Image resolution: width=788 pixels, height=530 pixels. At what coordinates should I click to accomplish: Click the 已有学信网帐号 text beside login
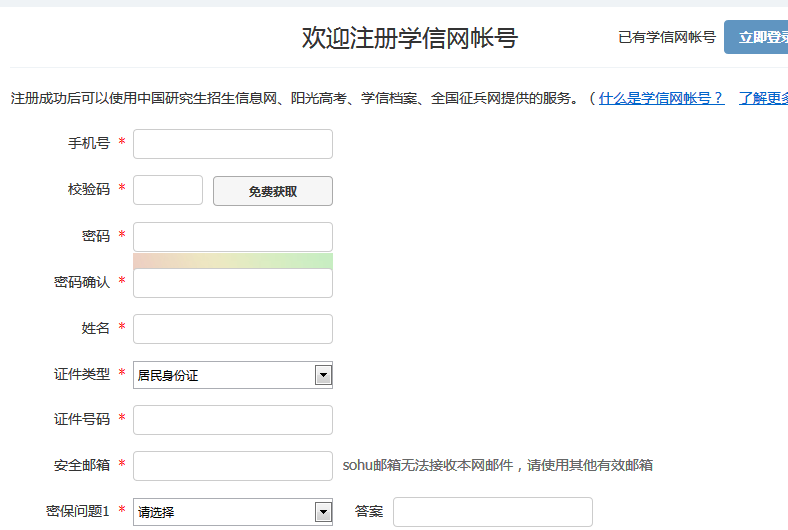point(667,38)
